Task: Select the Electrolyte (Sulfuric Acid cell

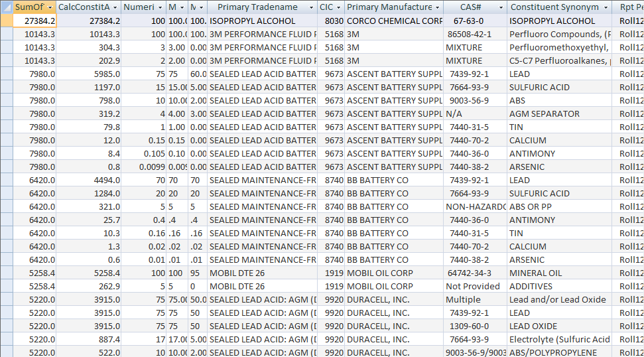Action: pos(559,339)
